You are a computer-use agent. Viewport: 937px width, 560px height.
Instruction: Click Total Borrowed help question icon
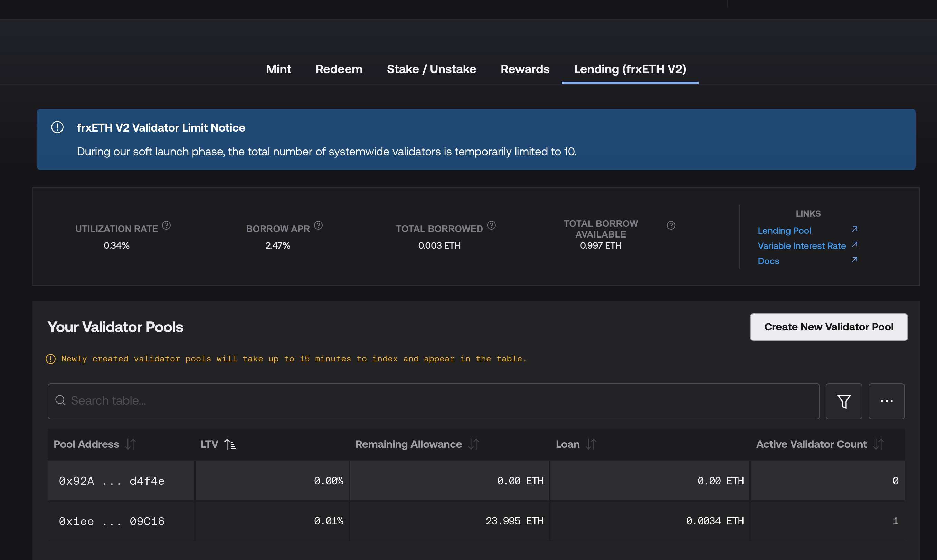(491, 225)
